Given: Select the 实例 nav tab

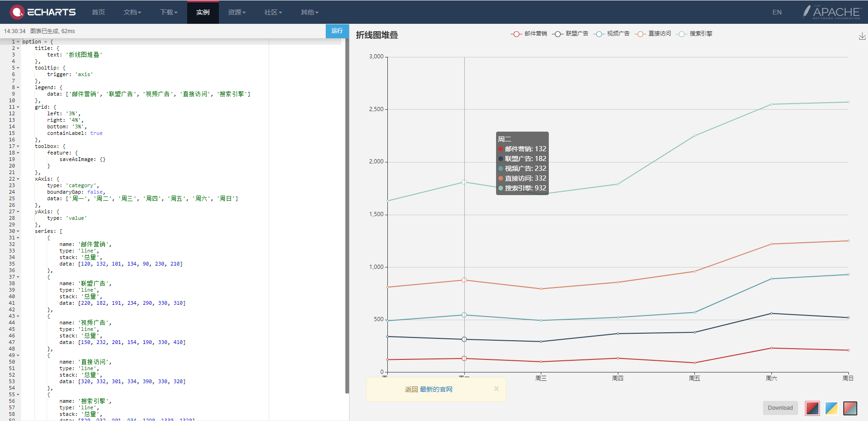Looking at the screenshot, I should pos(203,12).
